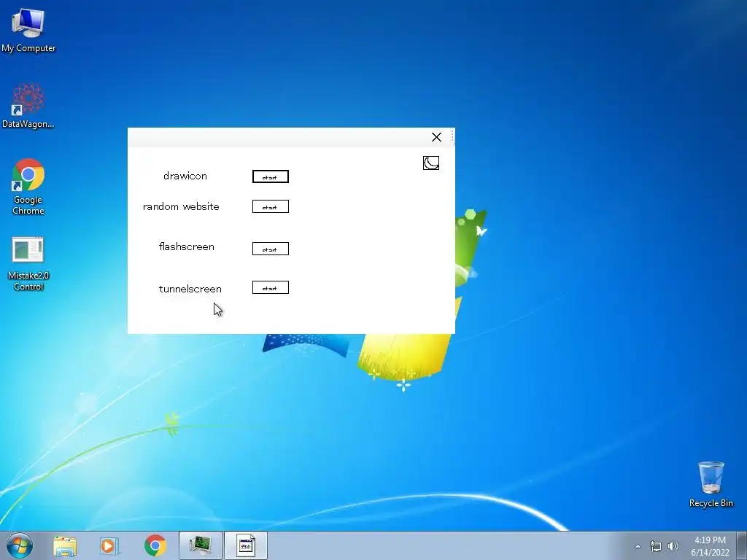Click the flashscreen label
747x560 pixels.
coord(186,246)
